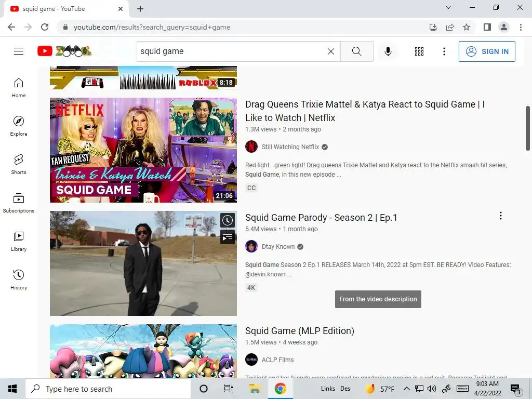This screenshot has width=532, height=399.
Task: Click the install app icon in address bar
Action: click(x=433, y=27)
